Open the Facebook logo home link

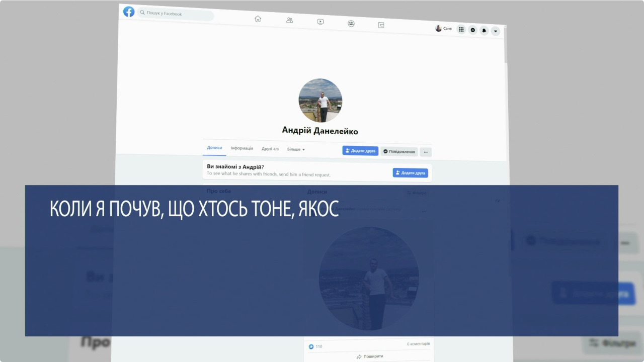click(129, 12)
